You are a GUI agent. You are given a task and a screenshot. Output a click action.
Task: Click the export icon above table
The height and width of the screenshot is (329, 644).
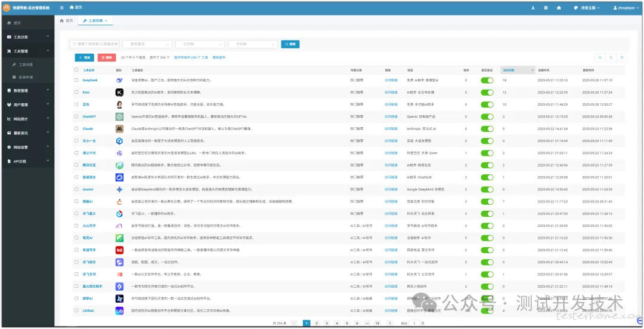pyautogui.click(x=621, y=57)
